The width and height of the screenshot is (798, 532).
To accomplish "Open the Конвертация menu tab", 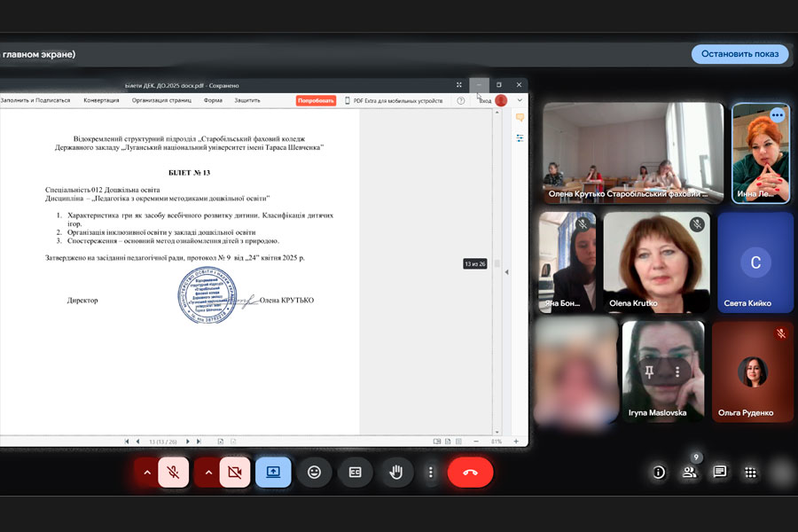I will [101, 100].
